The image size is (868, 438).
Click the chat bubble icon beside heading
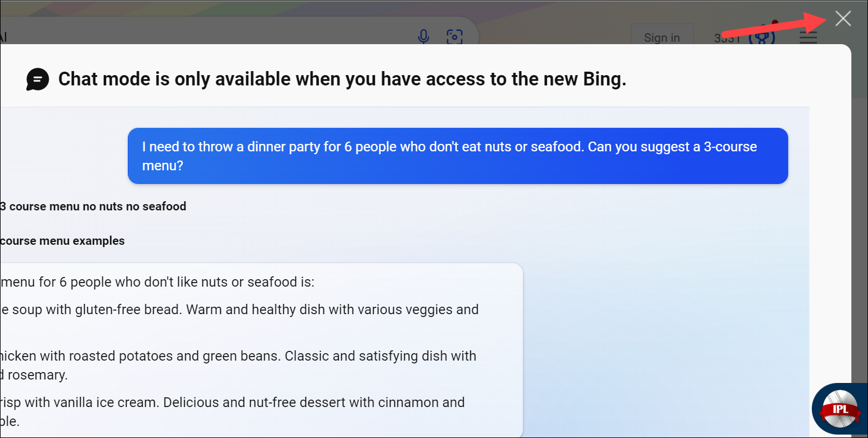tap(38, 79)
